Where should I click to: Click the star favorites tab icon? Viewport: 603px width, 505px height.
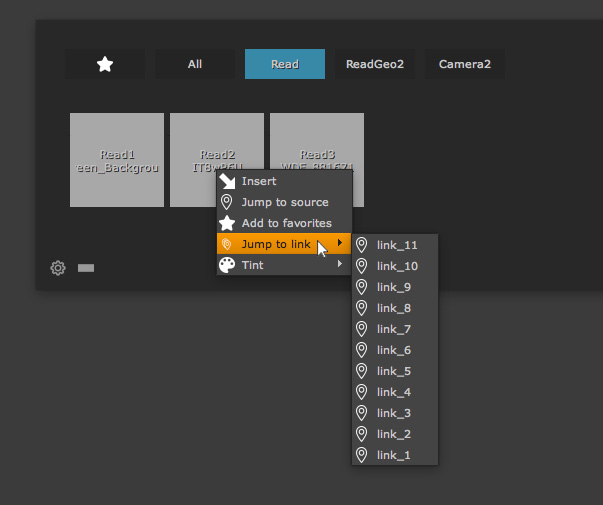pos(105,64)
